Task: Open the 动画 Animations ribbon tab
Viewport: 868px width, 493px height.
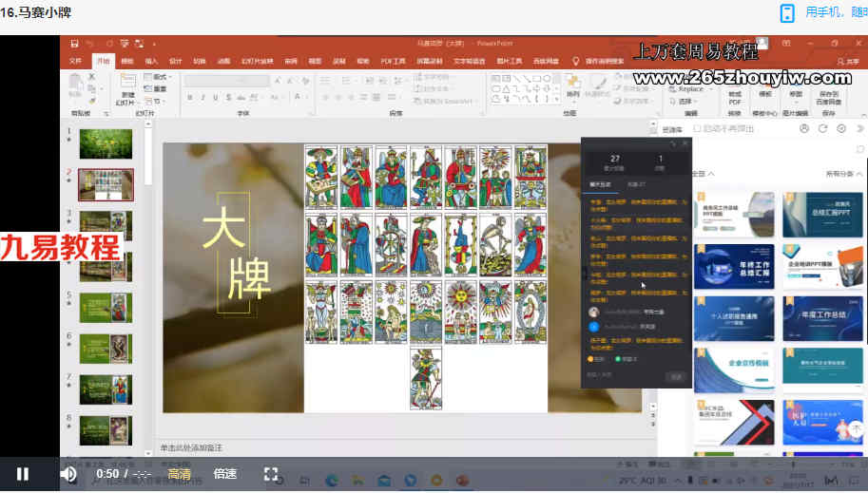Action: [223, 61]
